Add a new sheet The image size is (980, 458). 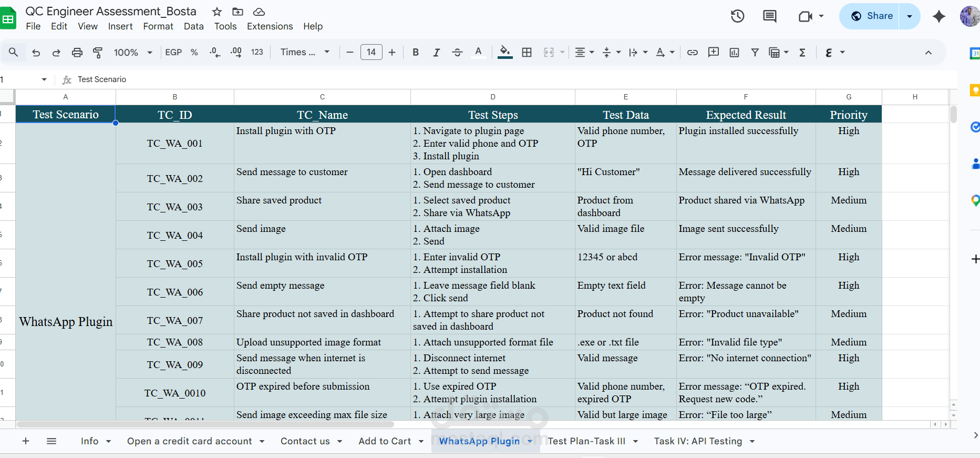[x=26, y=441]
